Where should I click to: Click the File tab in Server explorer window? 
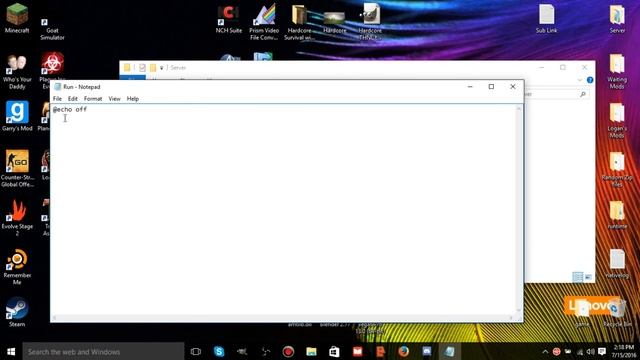[x=133, y=78]
